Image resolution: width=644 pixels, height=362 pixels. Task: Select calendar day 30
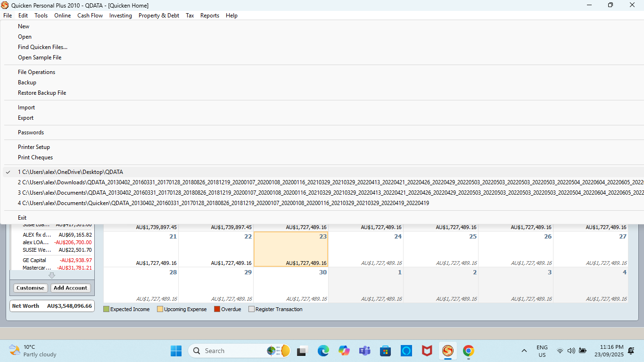click(x=291, y=285)
